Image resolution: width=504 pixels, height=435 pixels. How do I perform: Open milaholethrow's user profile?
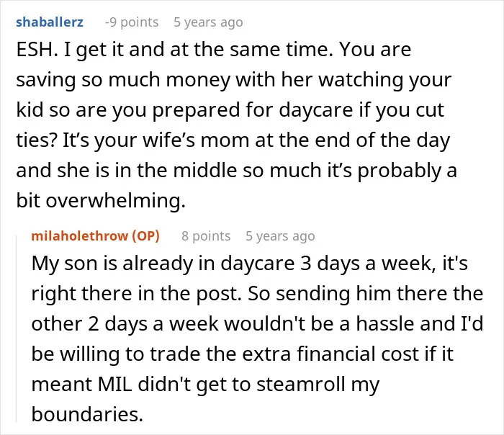click(x=79, y=236)
